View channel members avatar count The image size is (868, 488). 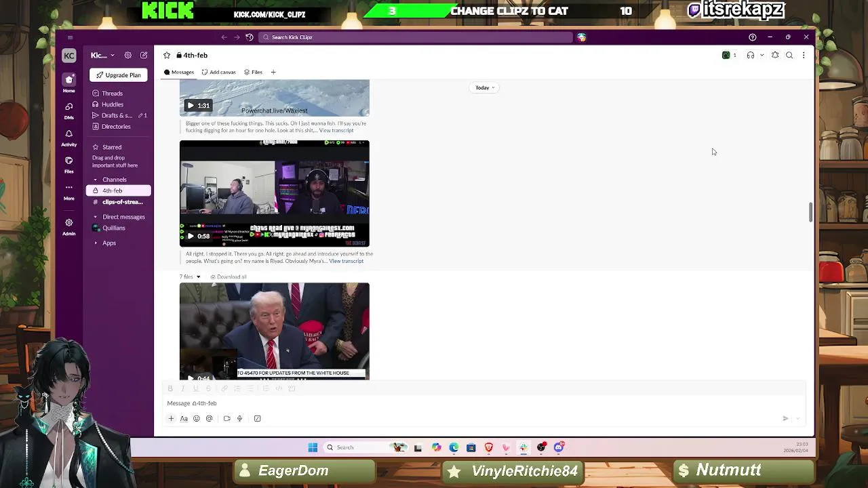click(730, 55)
